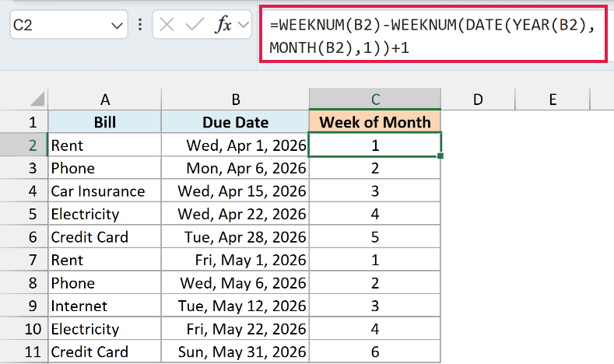Image resolution: width=614 pixels, height=364 pixels.
Task: Click the fill handle of cell C2
Action: click(x=440, y=156)
